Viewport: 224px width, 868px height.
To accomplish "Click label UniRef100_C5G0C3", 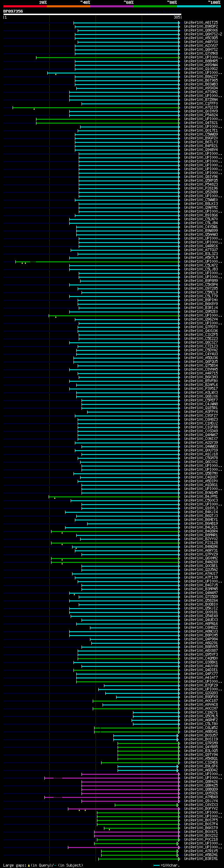I will (x=201, y=500).
